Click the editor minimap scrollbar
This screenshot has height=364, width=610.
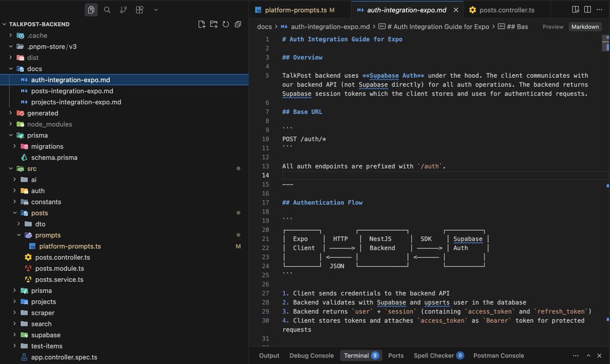605,43
